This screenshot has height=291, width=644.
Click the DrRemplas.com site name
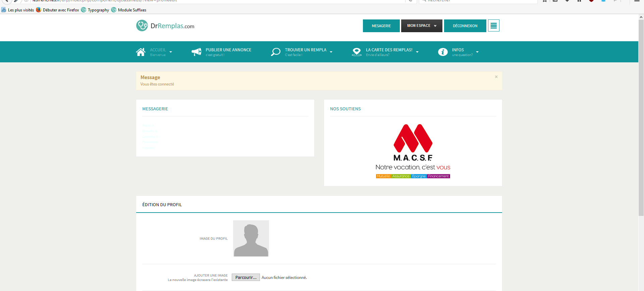(x=172, y=26)
